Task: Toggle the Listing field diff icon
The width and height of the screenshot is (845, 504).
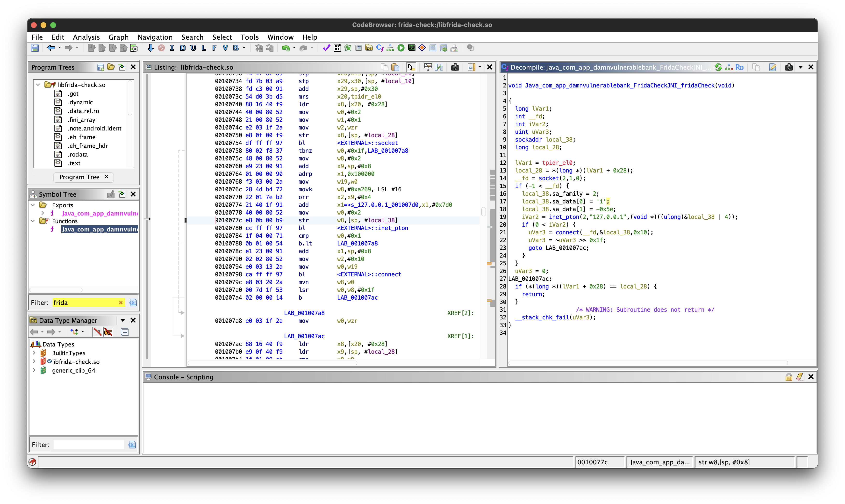Action: coord(439,67)
